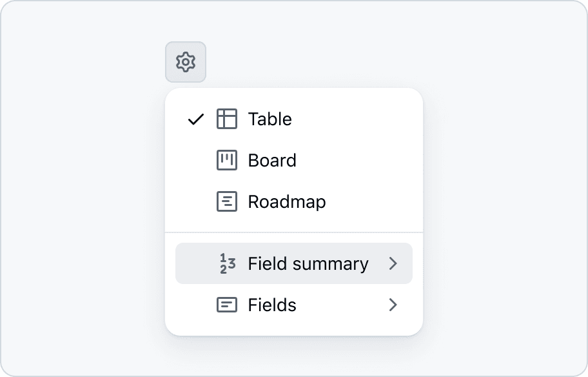Click the Table layout icon
This screenshot has width=588, height=377.
pyautogui.click(x=227, y=119)
